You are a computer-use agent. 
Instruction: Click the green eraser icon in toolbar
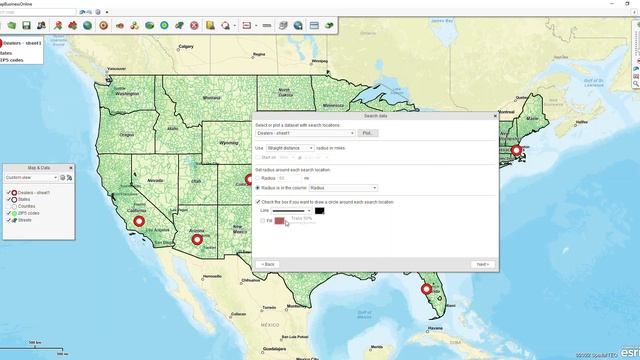pos(329,25)
